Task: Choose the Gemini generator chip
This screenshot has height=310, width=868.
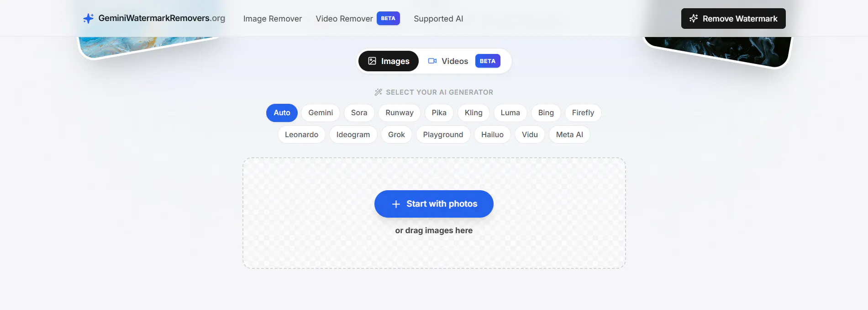Action: pyautogui.click(x=321, y=113)
